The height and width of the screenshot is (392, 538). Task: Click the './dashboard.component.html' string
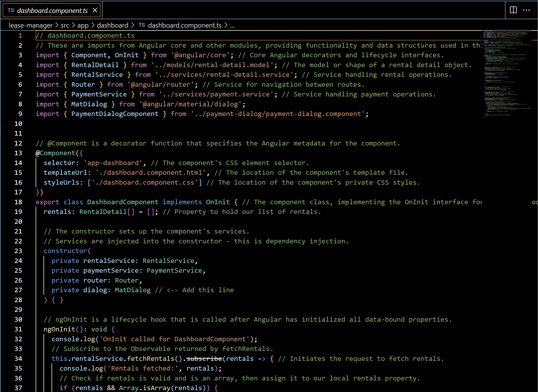click(151, 173)
